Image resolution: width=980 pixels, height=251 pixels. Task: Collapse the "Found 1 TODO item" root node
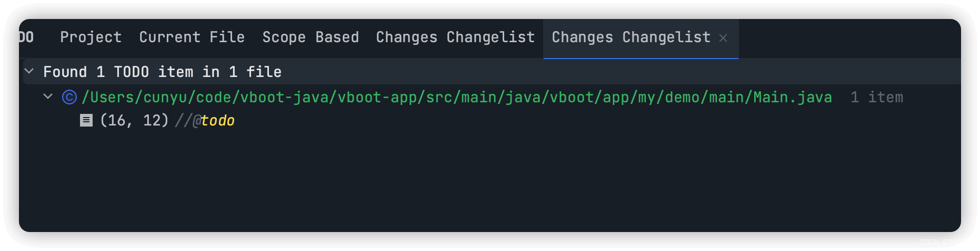29,71
